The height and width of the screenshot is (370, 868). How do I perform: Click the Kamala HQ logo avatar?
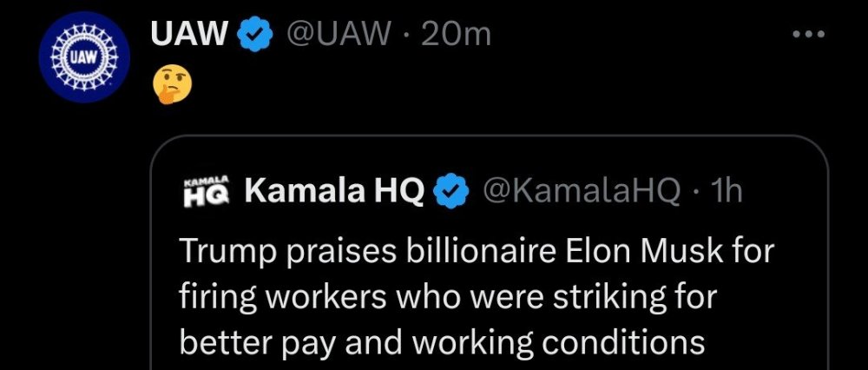(206, 192)
